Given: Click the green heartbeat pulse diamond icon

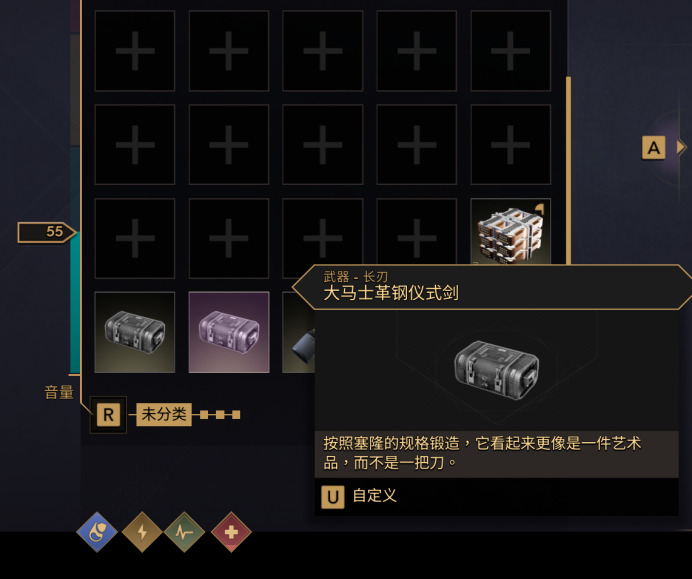Looking at the screenshot, I should coord(184,532).
